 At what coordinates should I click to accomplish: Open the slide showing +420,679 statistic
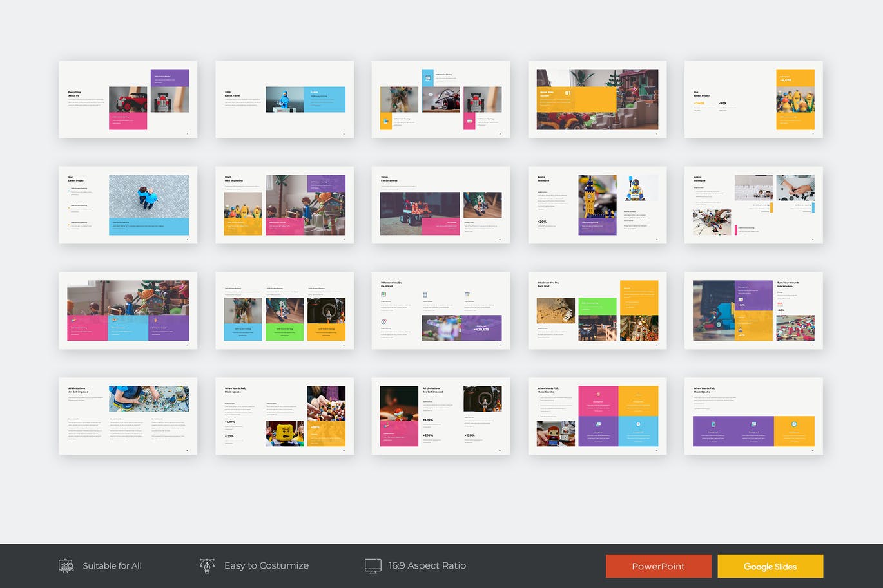(x=440, y=310)
